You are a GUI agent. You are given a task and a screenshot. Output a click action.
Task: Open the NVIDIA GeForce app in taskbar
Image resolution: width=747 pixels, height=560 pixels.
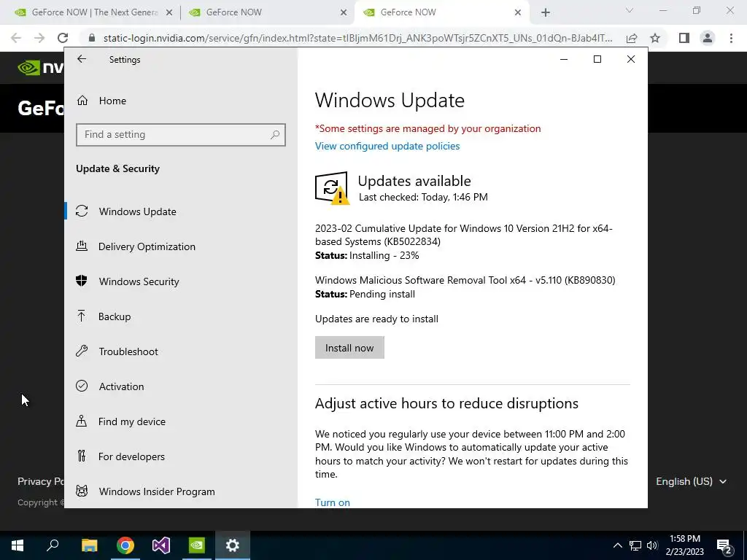[197, 545]
